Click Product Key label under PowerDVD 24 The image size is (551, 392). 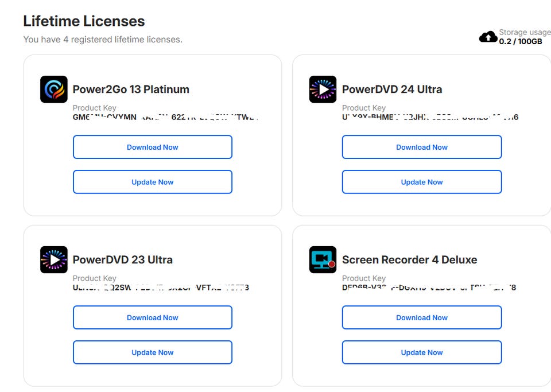[364, 108]
